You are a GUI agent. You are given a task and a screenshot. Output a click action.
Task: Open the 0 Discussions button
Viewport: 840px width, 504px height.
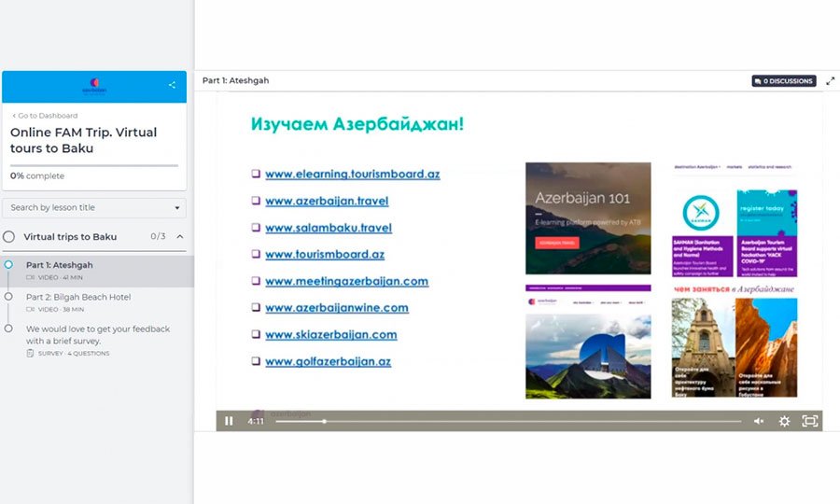pyautogui.click(x=784, y=81)
